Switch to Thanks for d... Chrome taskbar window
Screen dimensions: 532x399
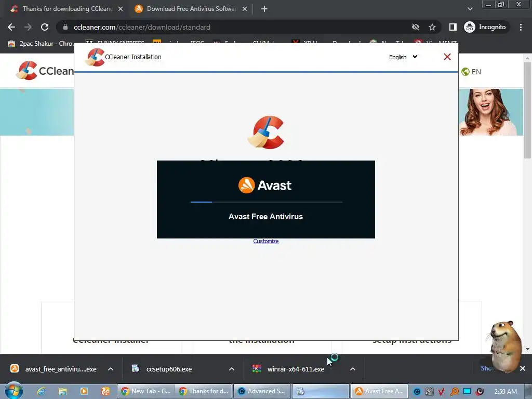[x=204, y=391]
